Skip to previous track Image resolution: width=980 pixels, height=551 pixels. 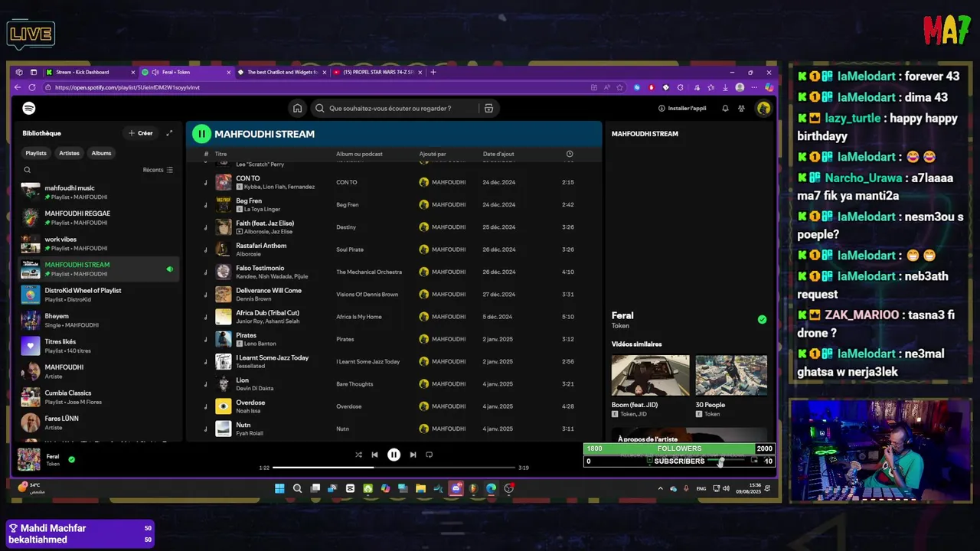pos(374,455)
